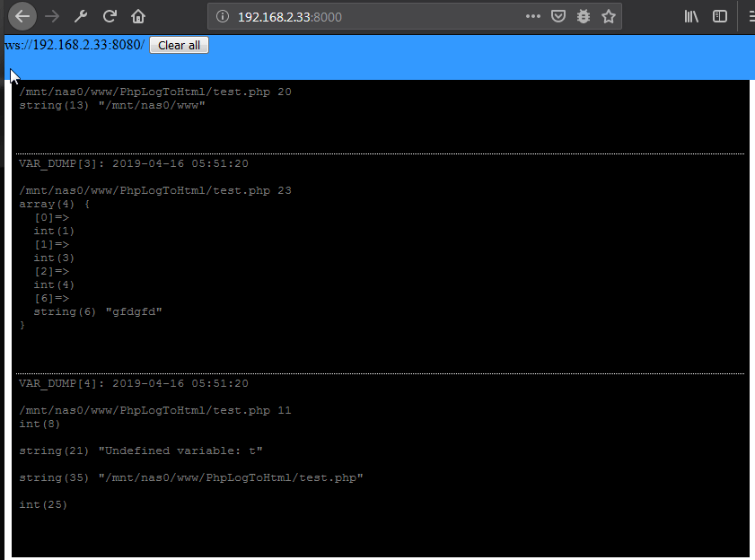The image size is (755, 560).
Task: Open developer tools wrench icon
Action: click(x=81, y=16)
